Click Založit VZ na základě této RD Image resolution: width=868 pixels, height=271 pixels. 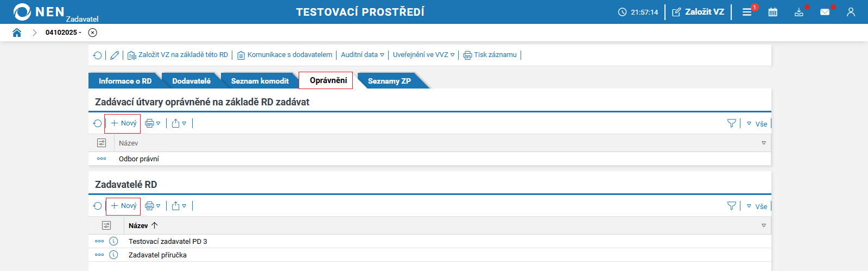point(178,55)
